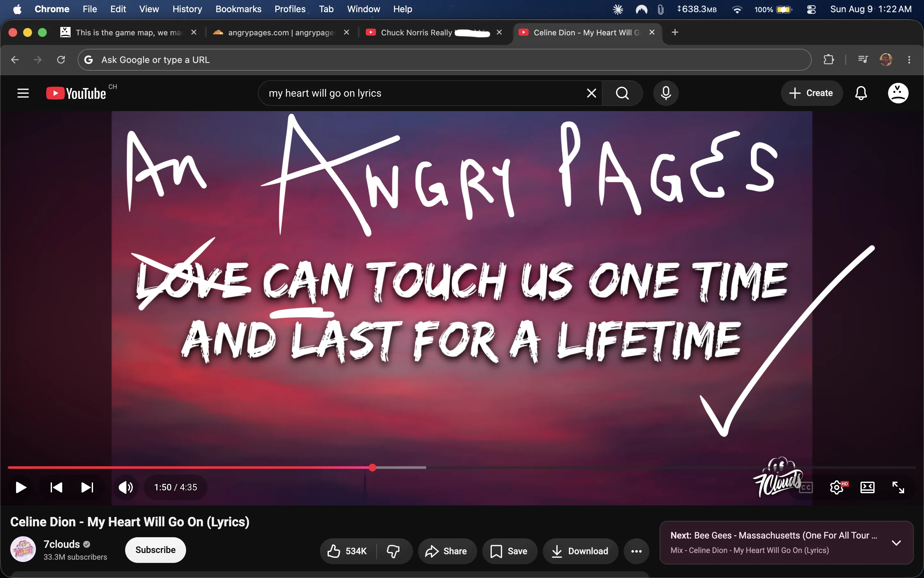Image resolution: width=924 pixels, height=578 pixels.
Task: Click the video title text
Action: pyautogui.click(x=130, y=522)
